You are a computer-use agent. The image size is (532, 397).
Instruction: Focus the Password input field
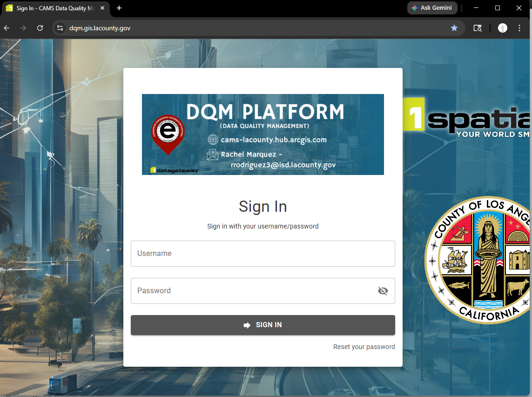[254, 291]
